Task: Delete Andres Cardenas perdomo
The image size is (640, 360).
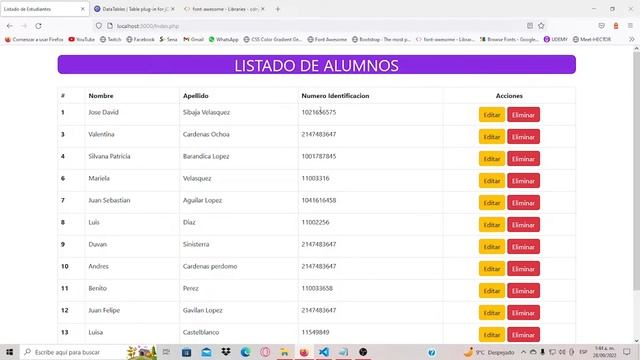Action: (523, 269)
